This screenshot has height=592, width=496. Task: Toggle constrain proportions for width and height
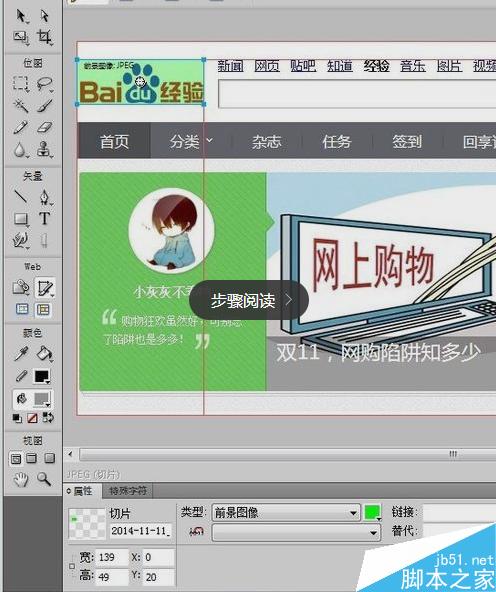coord(72,566)
